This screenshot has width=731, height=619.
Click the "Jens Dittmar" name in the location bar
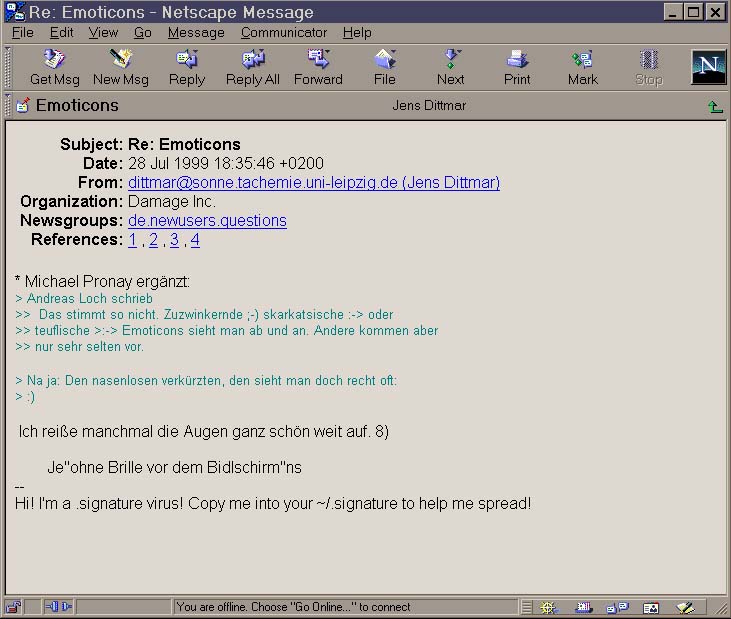(x=429, y=105)
